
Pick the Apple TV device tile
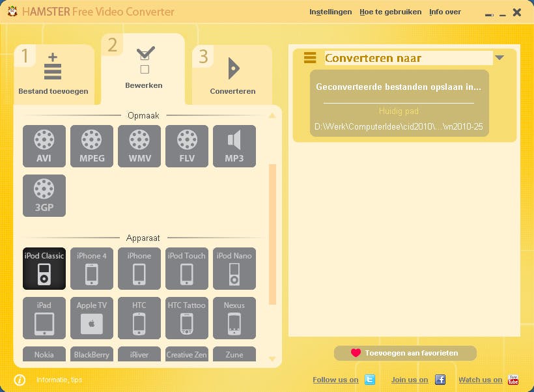click(92, 318)
